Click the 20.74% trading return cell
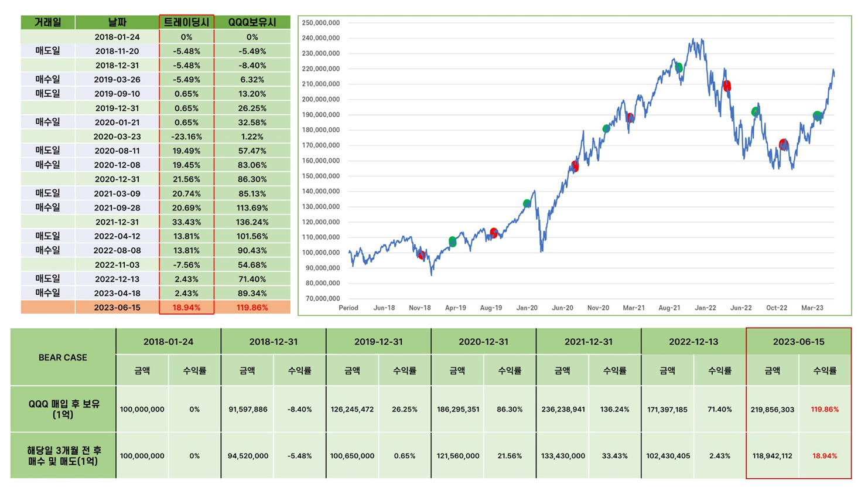The width and height of the screenshot is (868, 487). coord(186,193)
